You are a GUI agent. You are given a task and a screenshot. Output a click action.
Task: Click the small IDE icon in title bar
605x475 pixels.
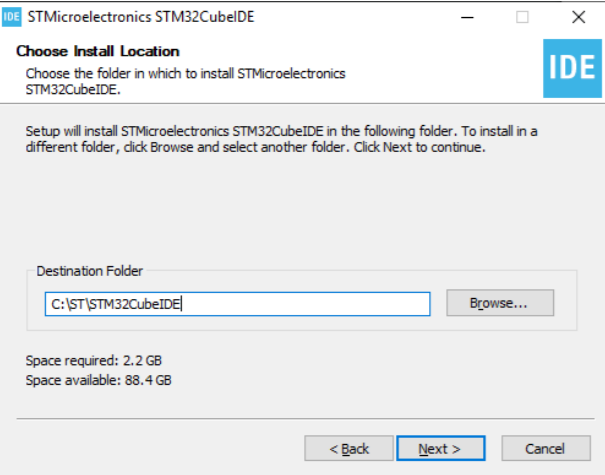pyautogui.click(x=12, y=17)
